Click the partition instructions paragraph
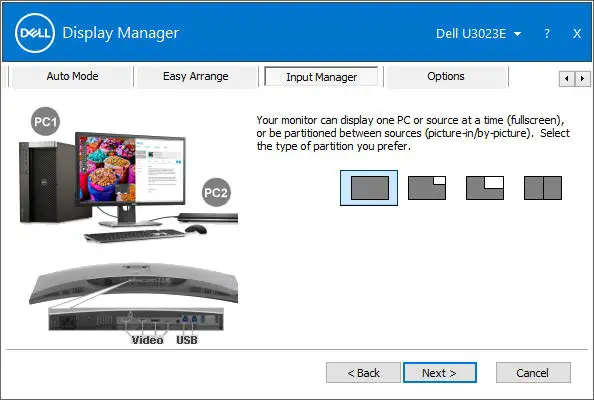This screenshot has height=400, width=594. [x=413, y=133]
